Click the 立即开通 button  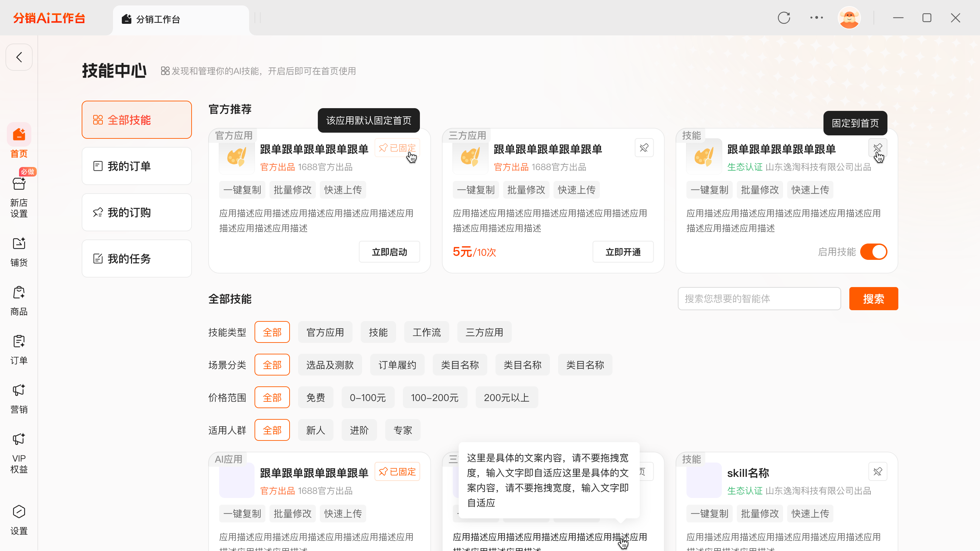tap(623, 252)
